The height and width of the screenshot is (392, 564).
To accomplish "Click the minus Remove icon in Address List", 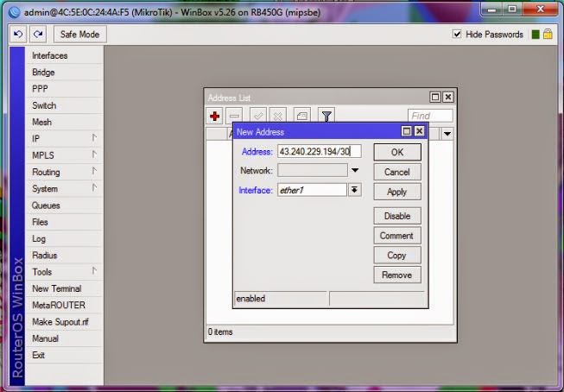I will point(234,117).
